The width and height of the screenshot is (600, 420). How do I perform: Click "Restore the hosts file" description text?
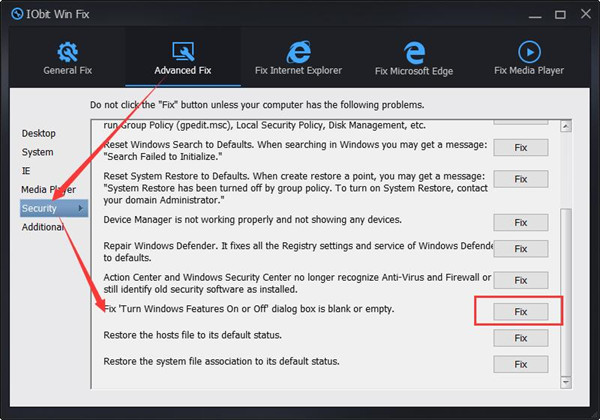point(192,335)
